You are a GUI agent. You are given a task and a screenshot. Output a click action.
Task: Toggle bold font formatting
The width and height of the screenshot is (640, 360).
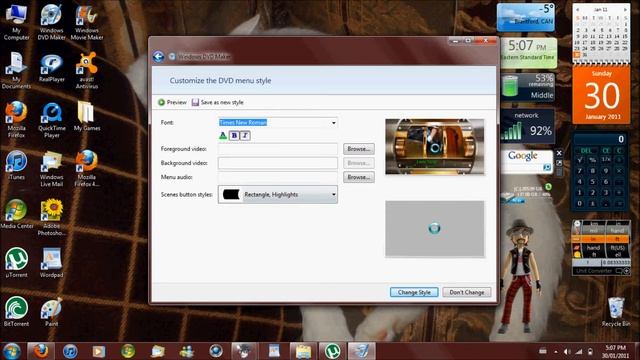pyautogui.click(x=234, y=136)
